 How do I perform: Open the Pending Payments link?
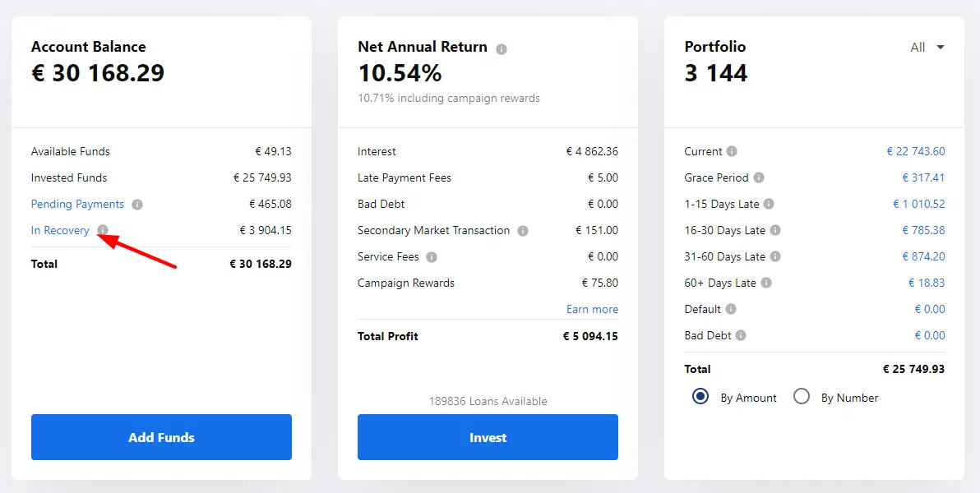point(77,205)
